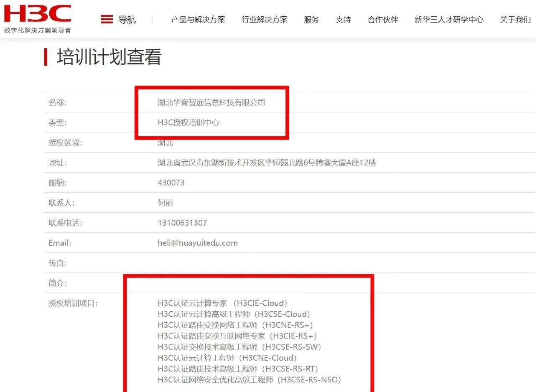Click the 邮编: field label
Screen dimensions: 535x392
tap(58, 183)
